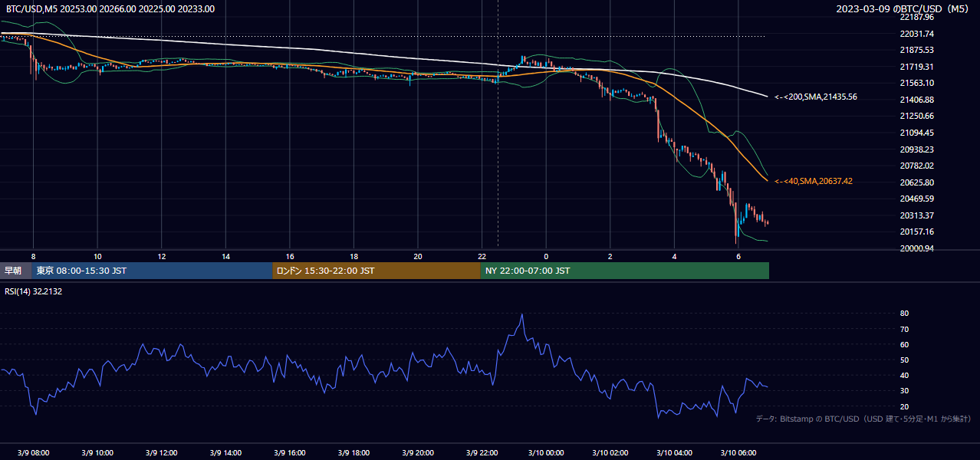Click the '3/10 02:00' bottom time label
Screen dimensions: 980x460
click(610, 453)
